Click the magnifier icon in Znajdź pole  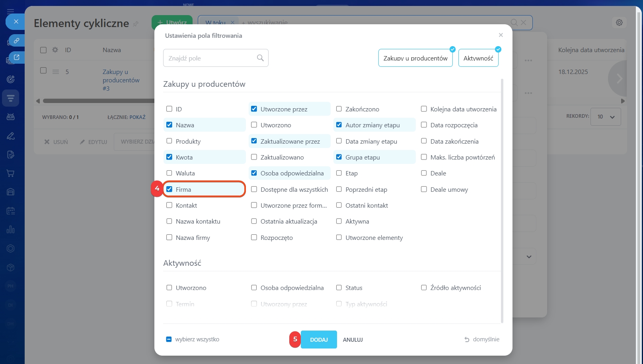click(260, 58)
